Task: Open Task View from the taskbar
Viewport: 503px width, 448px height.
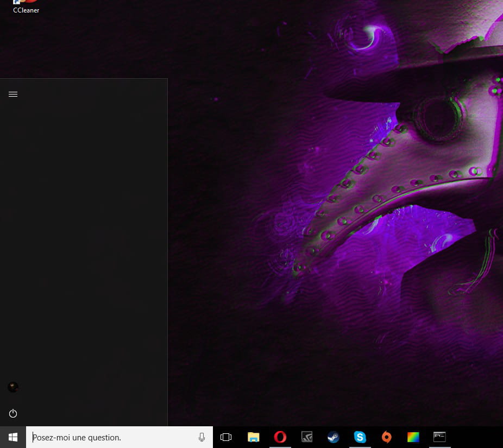Action: 226,437
